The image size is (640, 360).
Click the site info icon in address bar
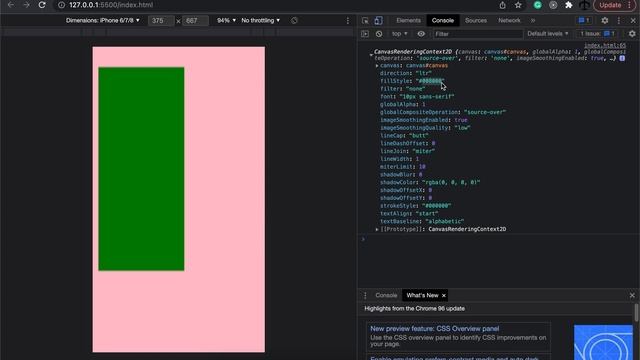tap(61, 5)
